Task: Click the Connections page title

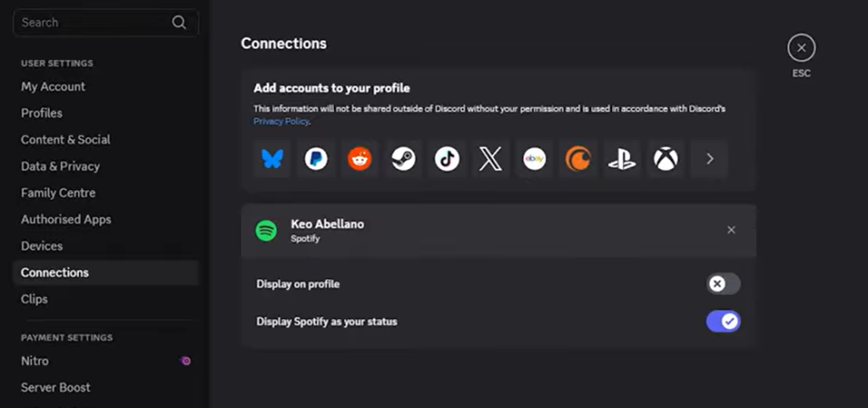Action: 283,43
